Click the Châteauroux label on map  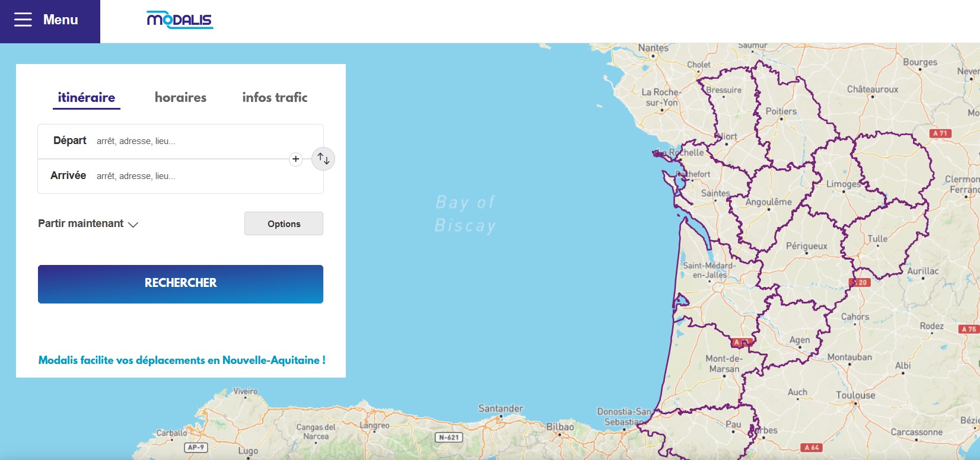(872, 90)
